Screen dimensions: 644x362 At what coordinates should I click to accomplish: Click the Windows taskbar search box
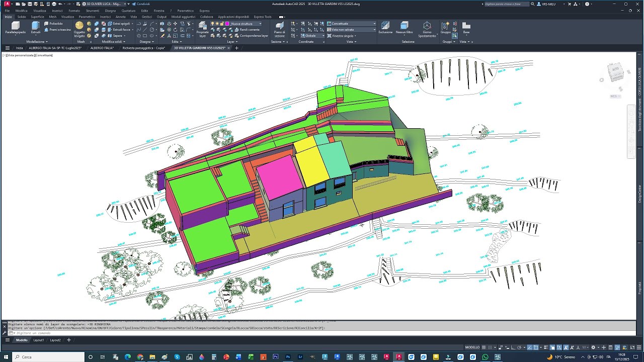[48, 357]
